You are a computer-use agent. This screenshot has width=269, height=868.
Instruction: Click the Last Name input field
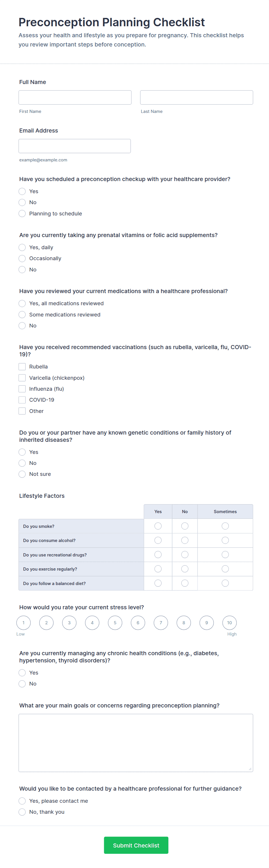pos(196,97)
